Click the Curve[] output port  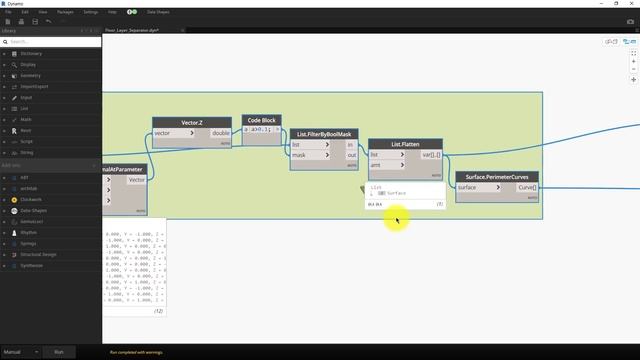pos(527,187)
